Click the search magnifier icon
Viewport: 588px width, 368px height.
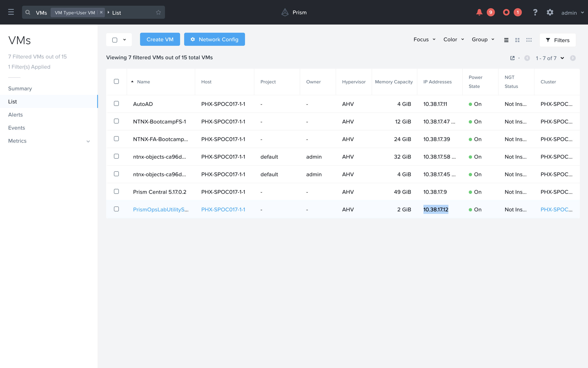pyautogui.click(x=28, y=12)
